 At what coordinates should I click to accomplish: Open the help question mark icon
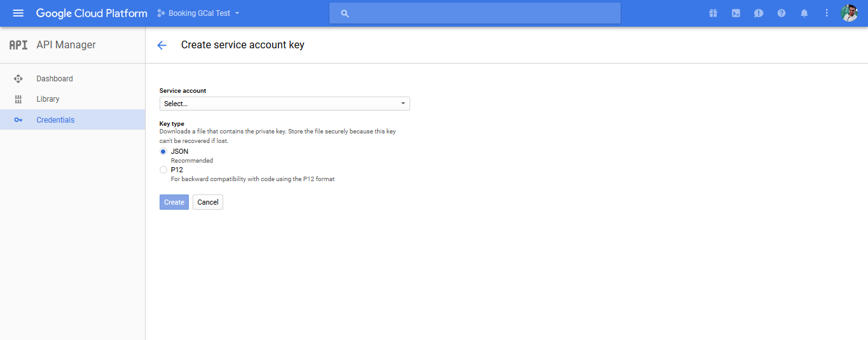coord(782,13)
